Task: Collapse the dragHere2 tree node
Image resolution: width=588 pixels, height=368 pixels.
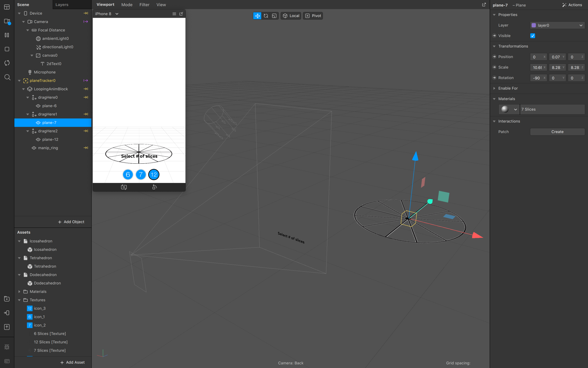Action: pyautogui.click(x=28, y=131)
